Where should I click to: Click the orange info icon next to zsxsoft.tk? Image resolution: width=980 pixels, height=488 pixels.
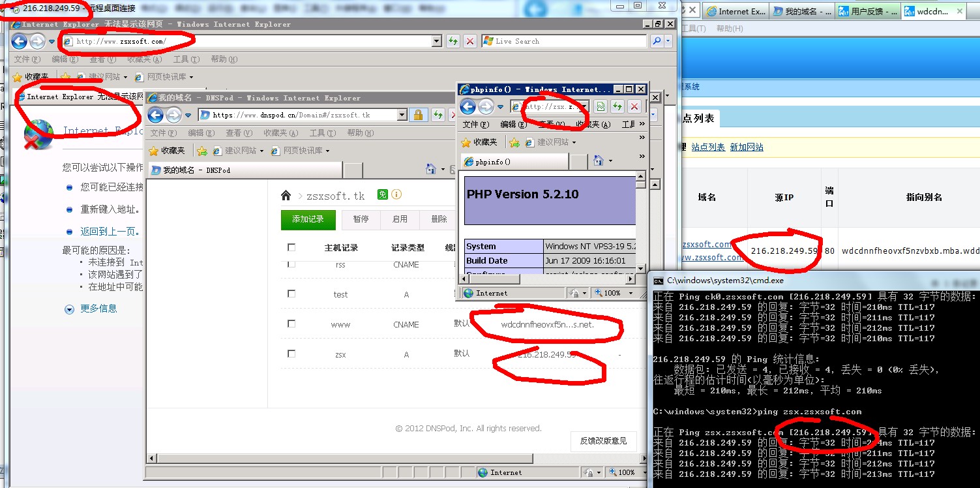[396, 194]
